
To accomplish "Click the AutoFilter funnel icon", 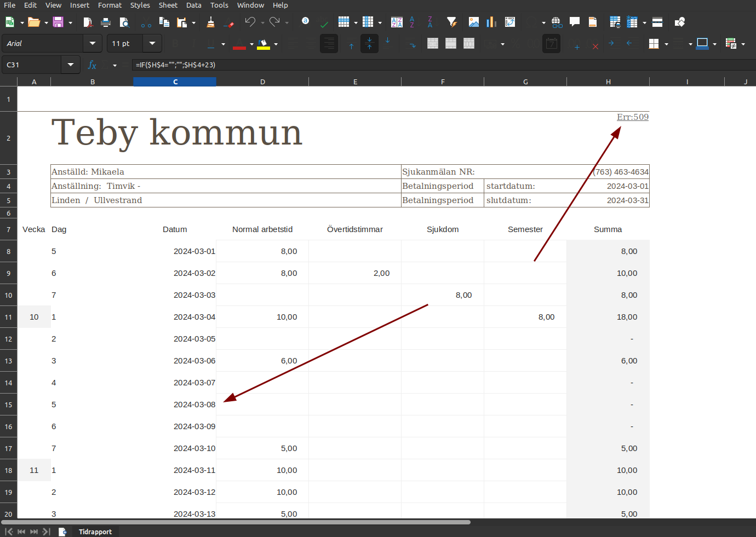I will click(x=451, y=22).
